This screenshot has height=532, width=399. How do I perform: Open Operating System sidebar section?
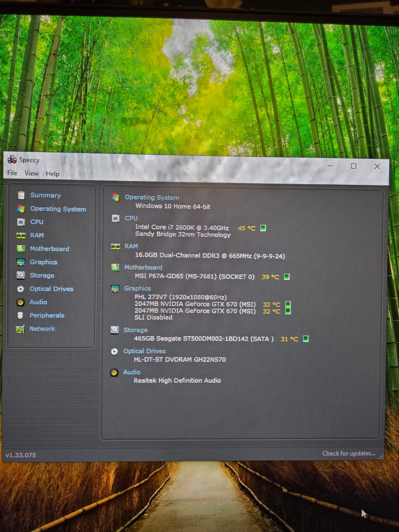(58, 209)
